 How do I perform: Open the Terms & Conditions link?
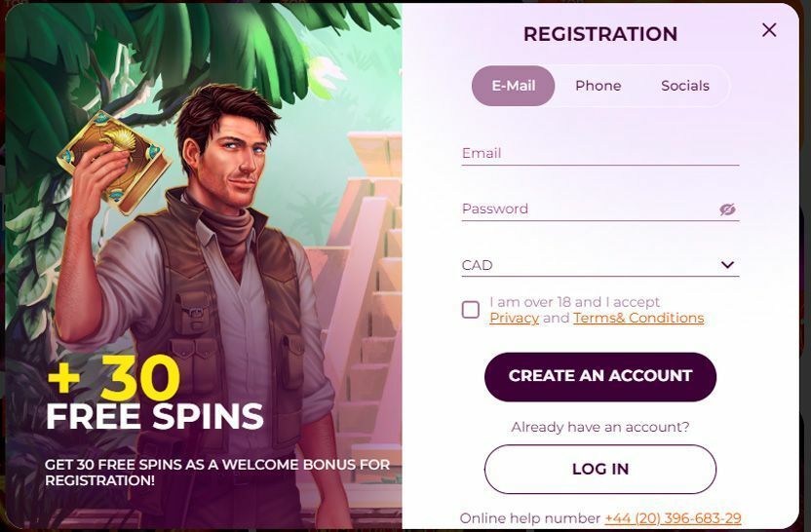tap(638, 318)
